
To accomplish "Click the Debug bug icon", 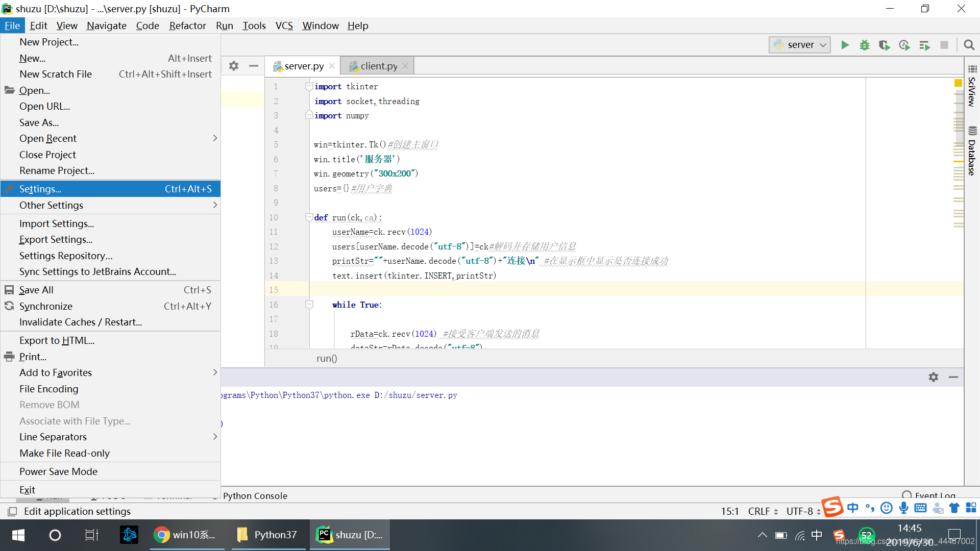I will tap(864, 45).
